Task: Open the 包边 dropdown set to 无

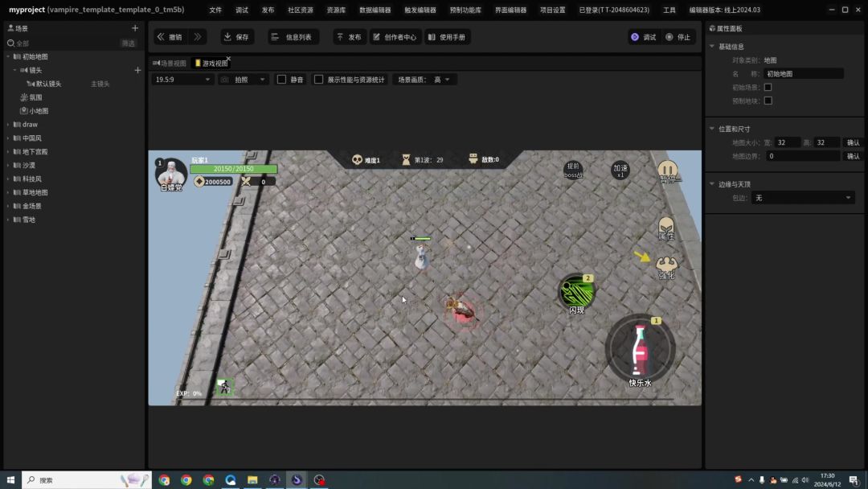Action: point(803,198)
